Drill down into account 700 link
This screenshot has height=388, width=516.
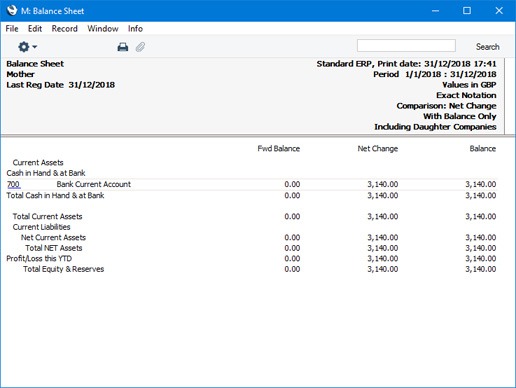(13, 184)
